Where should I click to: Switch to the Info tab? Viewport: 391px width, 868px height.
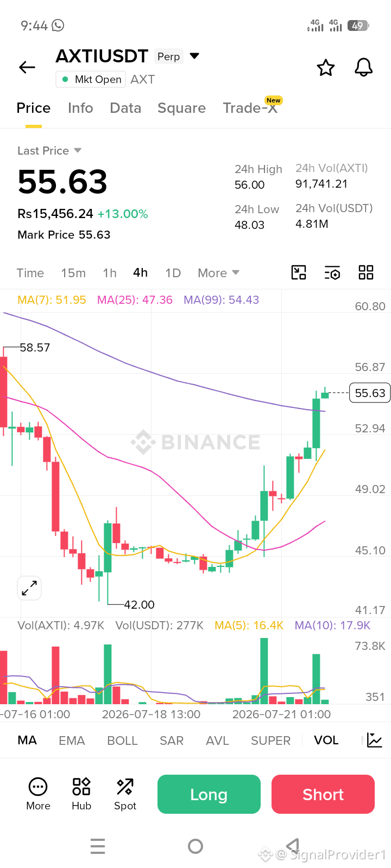point(80,108)
